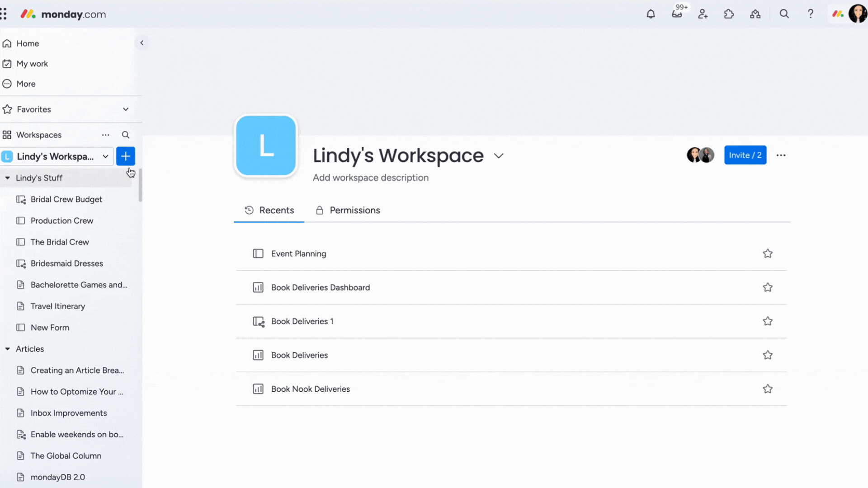Click the user profile avatar at top right
The height and width of the screenshot is (488, 868).
[x=858, y=14]
